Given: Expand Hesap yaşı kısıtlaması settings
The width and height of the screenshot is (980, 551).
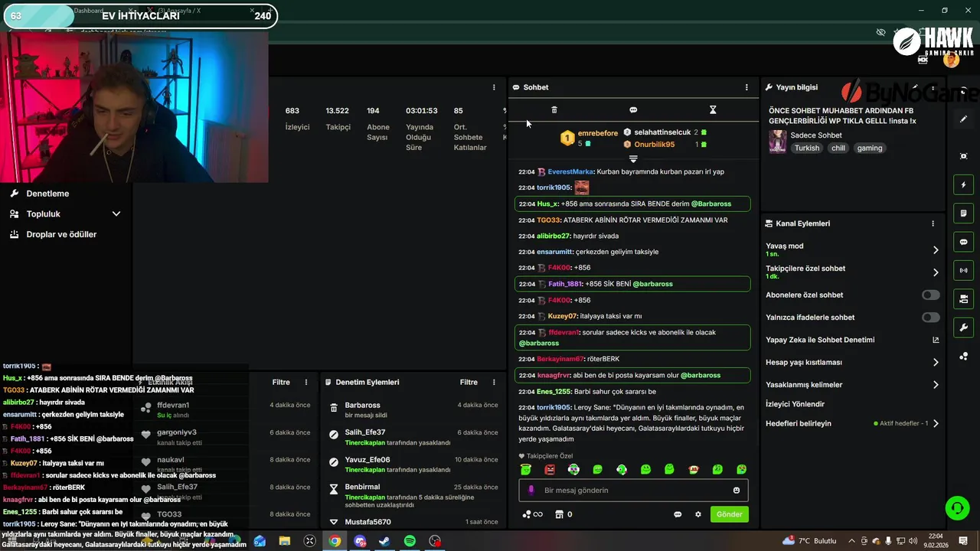Looking at the screenshot, I should coord(936,363).
